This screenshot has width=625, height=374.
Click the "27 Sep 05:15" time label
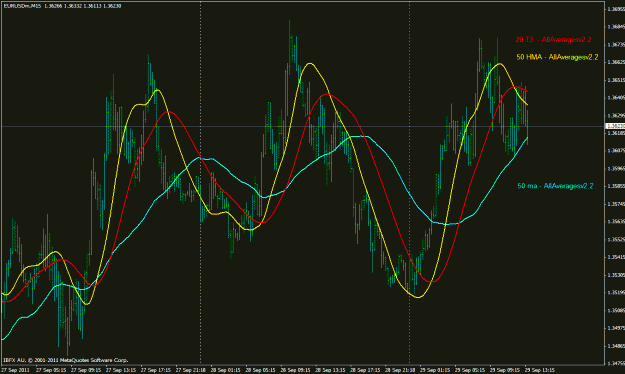pyautogui.click(x=51, y=370)
